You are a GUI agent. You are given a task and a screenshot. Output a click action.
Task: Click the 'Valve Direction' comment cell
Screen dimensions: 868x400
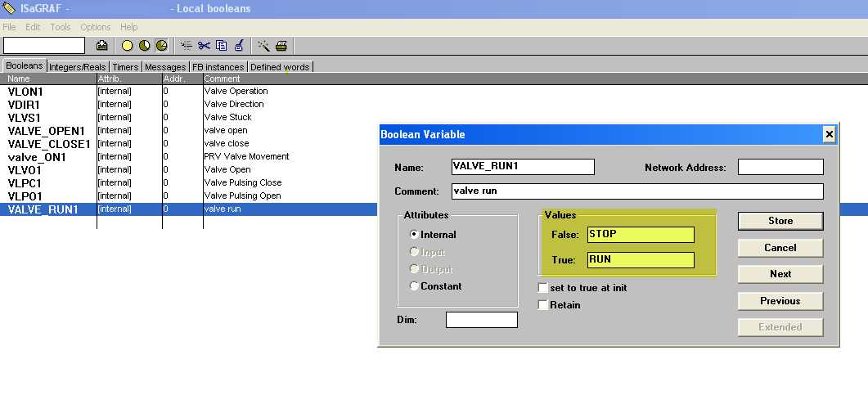(x=234, y=104)
